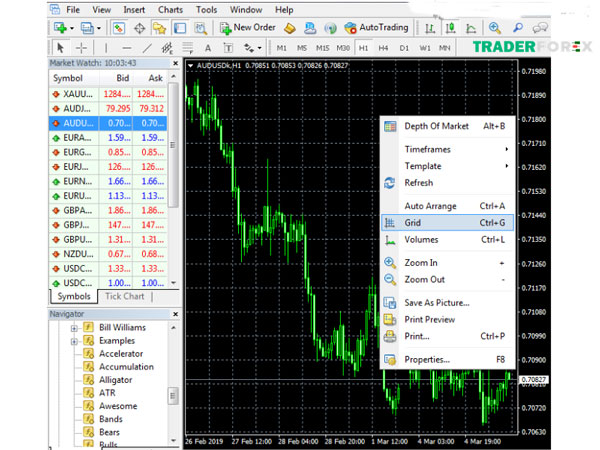Open the File menu
Screen dimensions: 600x450
73,10
